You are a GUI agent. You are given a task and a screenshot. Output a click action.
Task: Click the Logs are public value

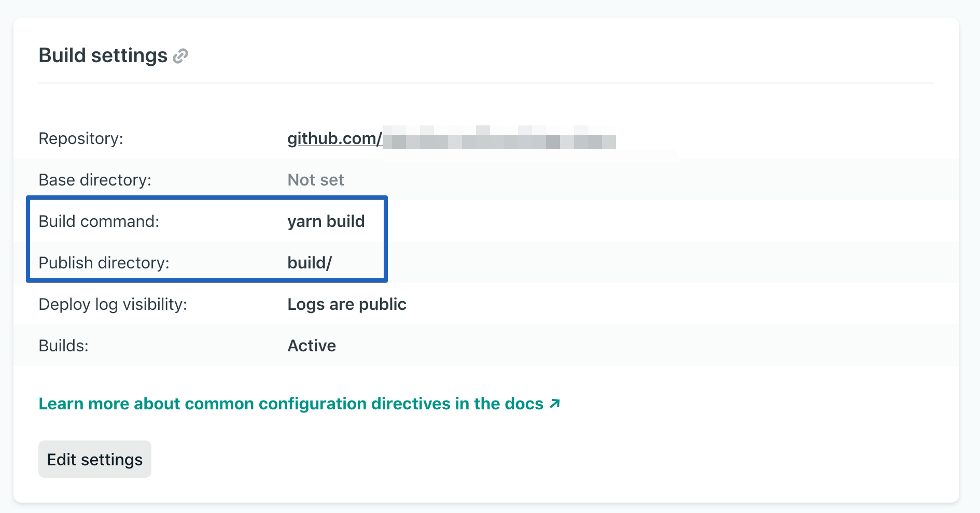[x=346, y=304]
